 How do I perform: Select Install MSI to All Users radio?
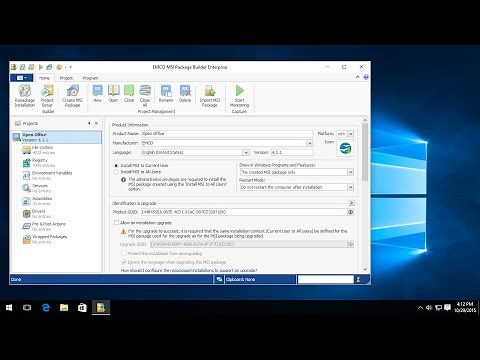click(116, 172)
